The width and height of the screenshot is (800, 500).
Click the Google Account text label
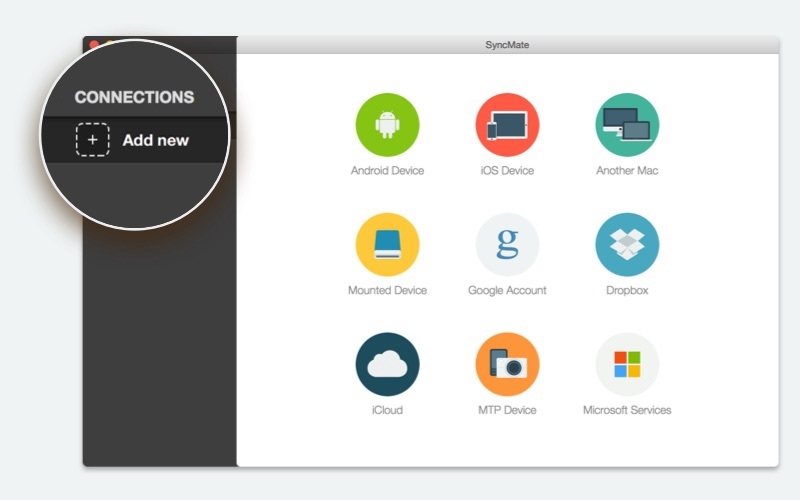pos(507,290)
